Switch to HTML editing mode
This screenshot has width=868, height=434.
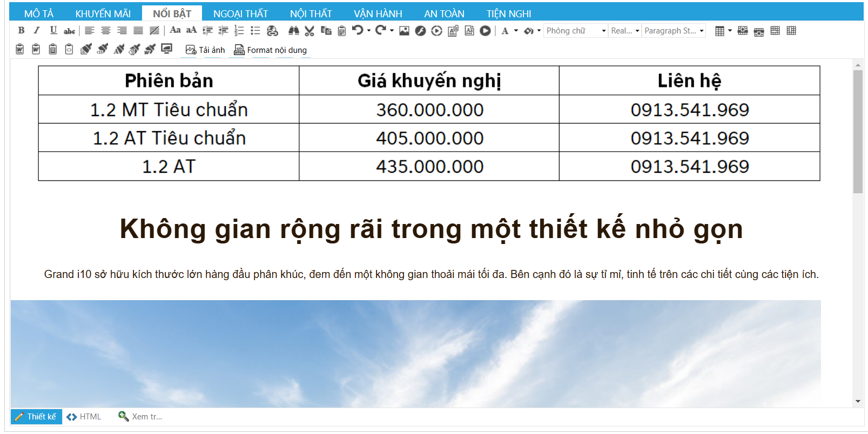click(x=84, y=417)
